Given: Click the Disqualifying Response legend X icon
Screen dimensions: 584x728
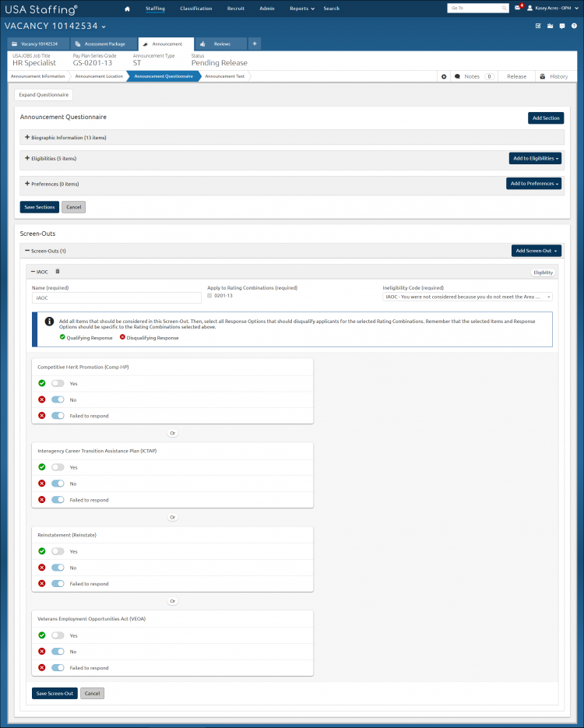Looking at the screenshot, I should 122,337.
